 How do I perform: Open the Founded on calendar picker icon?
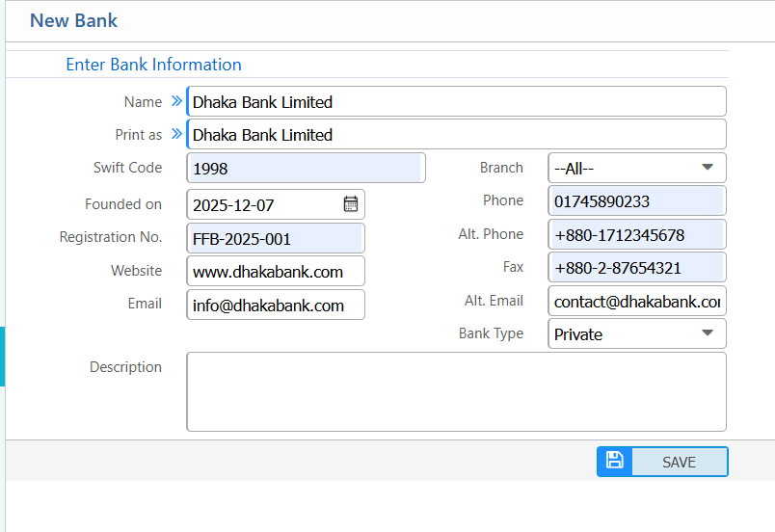click(351, 204)
